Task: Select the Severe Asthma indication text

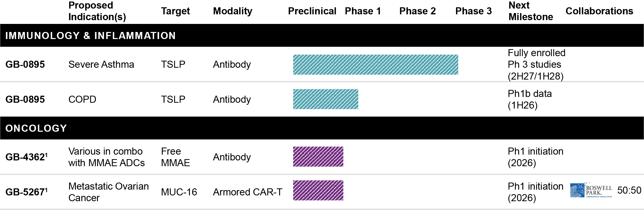Action: [x=101, y=64]
